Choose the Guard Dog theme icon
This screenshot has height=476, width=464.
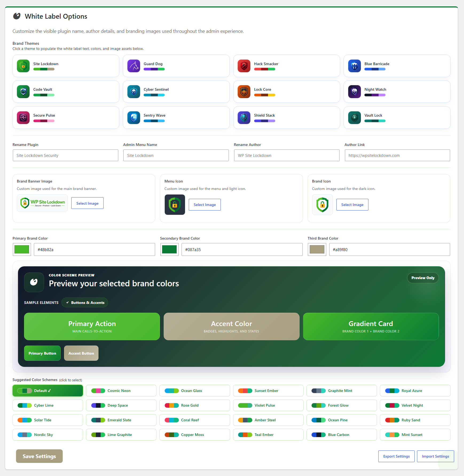tap(134, 66)
